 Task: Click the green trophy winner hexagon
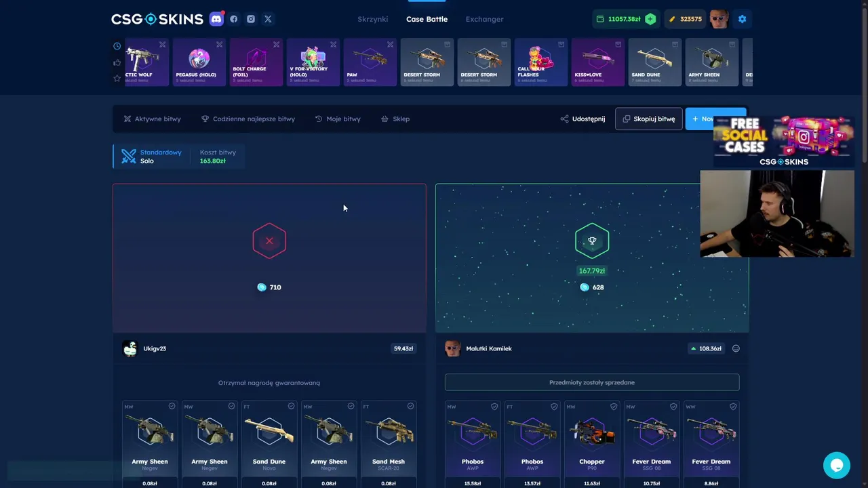point(592,241)
